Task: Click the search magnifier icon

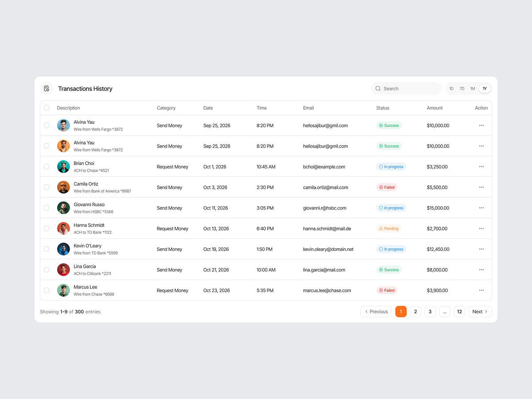Action: click(378, 89)
